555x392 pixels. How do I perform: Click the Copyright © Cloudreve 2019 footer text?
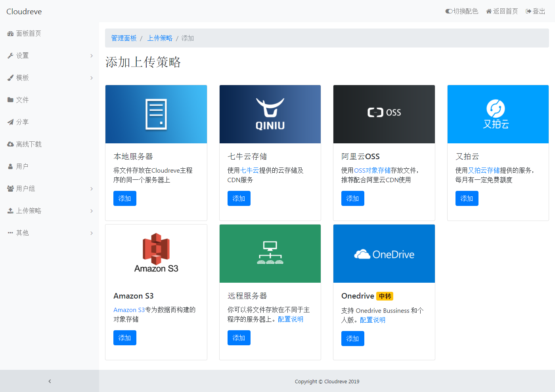tap(327, 382)
